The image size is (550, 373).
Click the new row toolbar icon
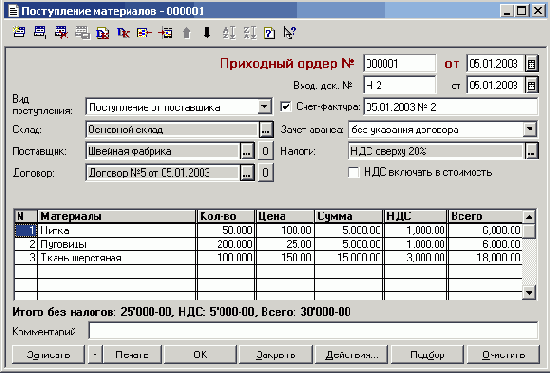(x=19, y=33)
